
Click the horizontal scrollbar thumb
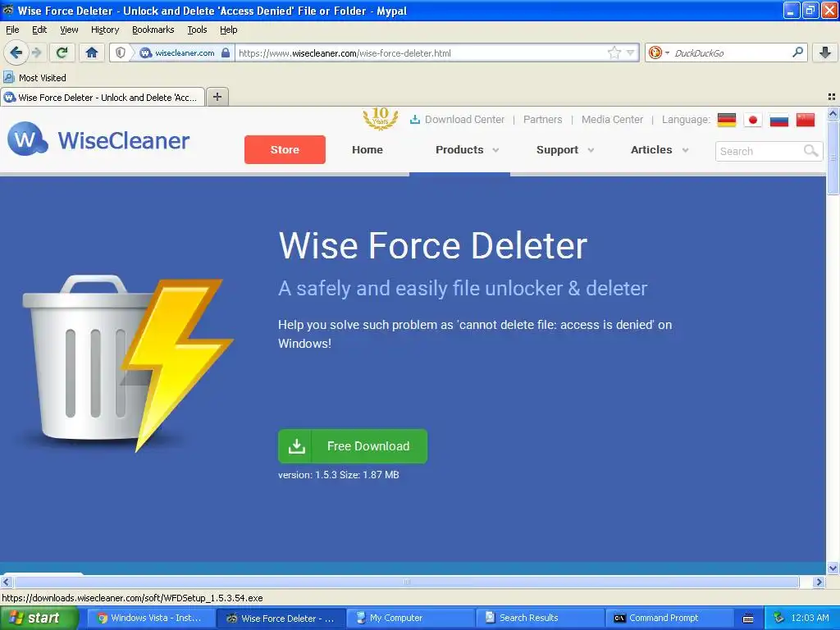406,582
